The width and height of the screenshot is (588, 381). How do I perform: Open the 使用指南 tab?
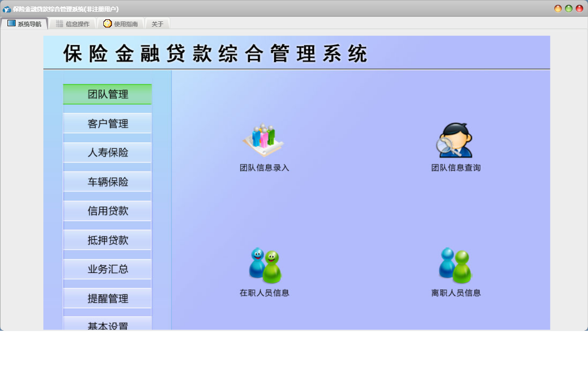pos(120,24)
